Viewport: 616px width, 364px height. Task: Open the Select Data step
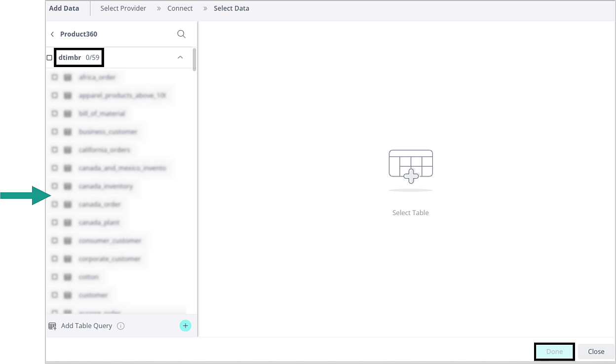click(x=231, y=8)
